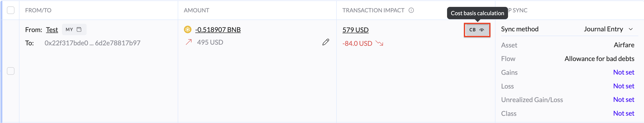Set Unrealized Gain/Loss via Not set

pos(624,99)
